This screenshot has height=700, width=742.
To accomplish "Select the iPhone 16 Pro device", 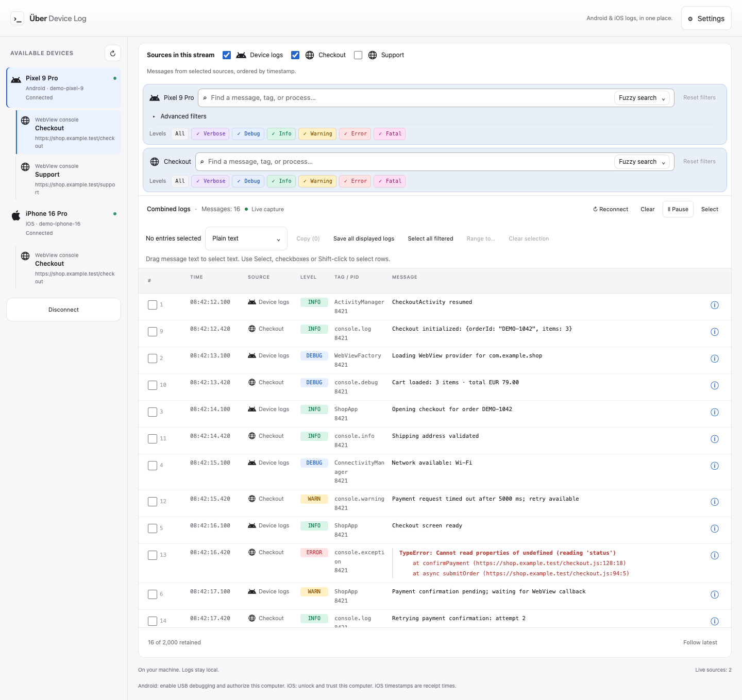I will pyautogui.click(x=64, y=223).
